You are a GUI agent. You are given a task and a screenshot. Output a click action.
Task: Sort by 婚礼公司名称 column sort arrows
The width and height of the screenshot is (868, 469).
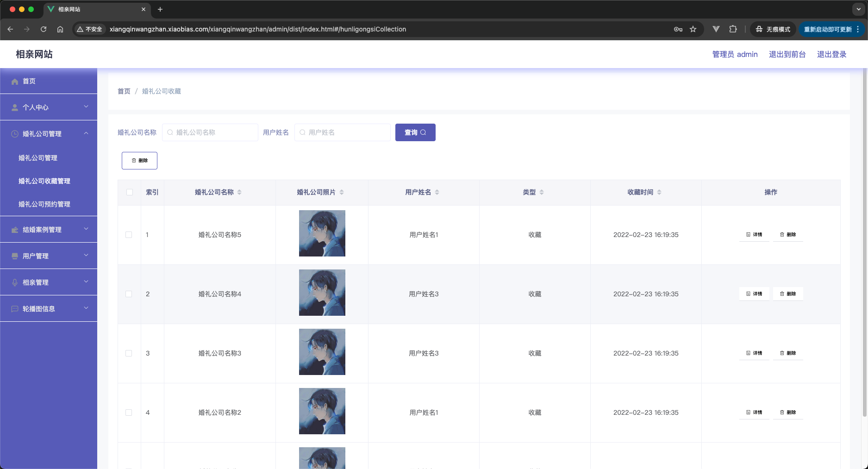[239, 192]
